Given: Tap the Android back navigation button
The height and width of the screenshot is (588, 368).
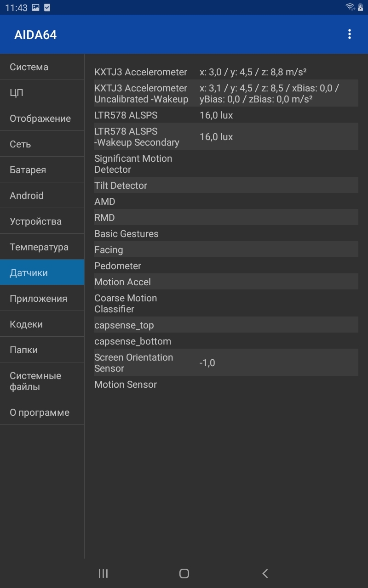Looking at the screenshot, I should (265, 573).
